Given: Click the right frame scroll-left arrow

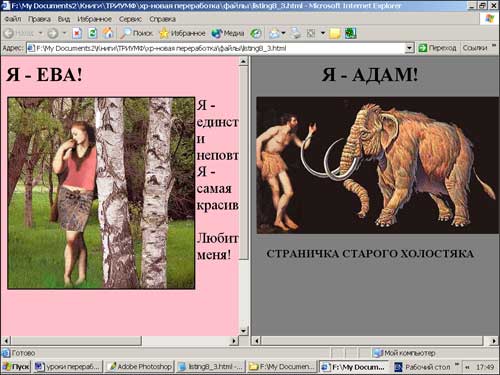Looking at the screenshot, I should [x=256, y=341].
